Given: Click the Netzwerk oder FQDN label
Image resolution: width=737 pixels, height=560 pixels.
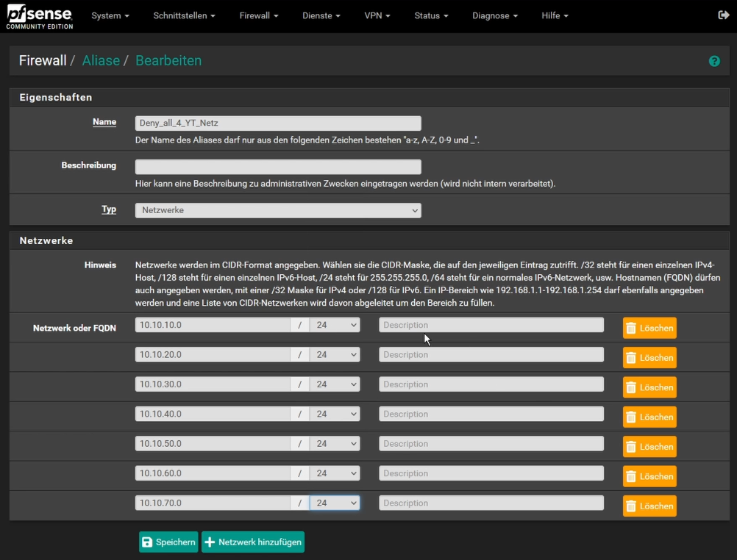Looking at the screenshot, I should pos(74,328).
